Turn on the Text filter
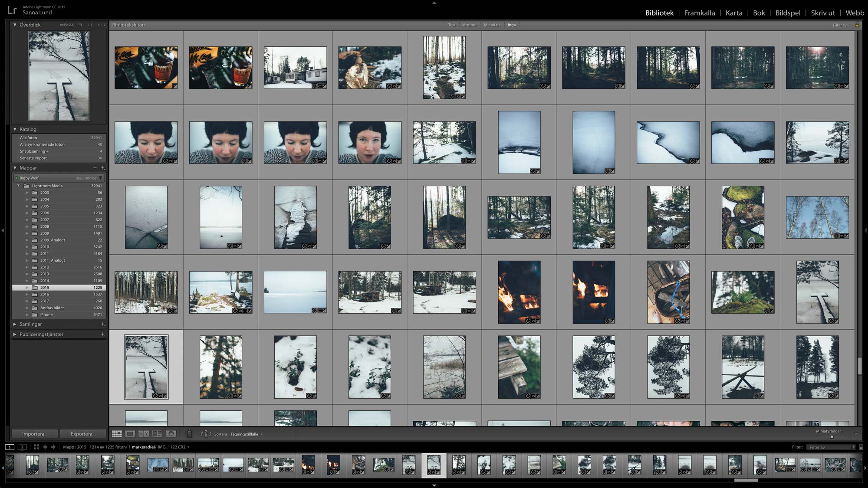Viewport: 868px width, 488px height. point(452,25)
